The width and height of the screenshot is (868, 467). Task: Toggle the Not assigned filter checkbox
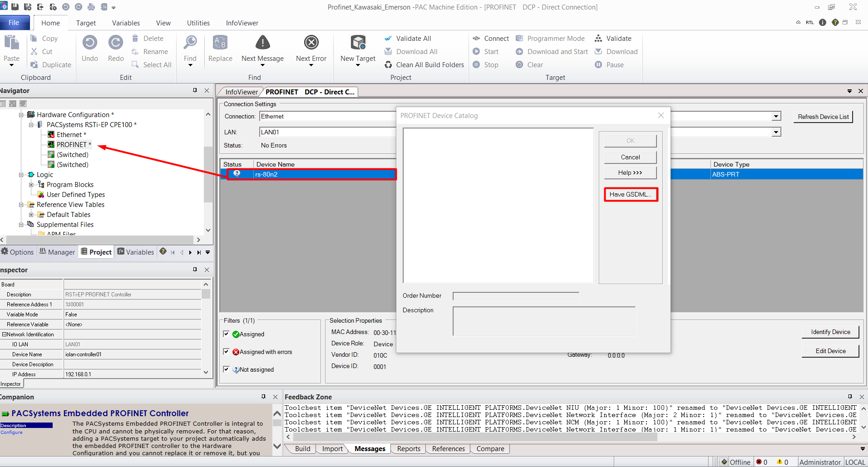click(226, 369)
